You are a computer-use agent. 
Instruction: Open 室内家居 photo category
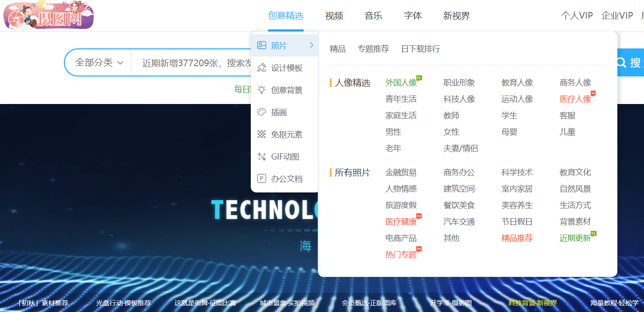click(518, 189)
